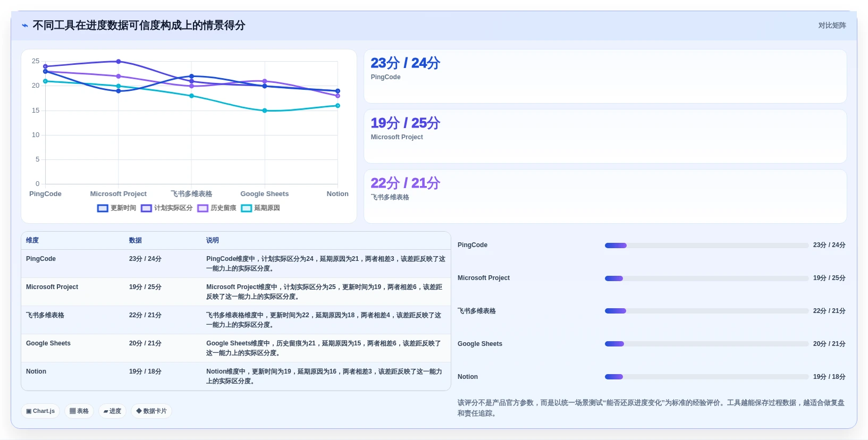Click the 数据卡片 tag chip
This screenshot has height=440, width=868.
coord(151,411)
